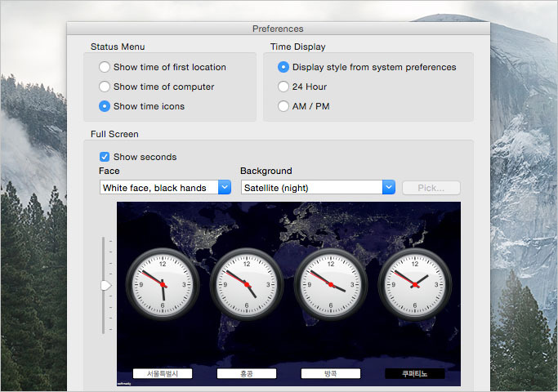Screen dimensions: 558x392
Task: Toggle the Show seconds checkbox
Action: pos(105,157)
